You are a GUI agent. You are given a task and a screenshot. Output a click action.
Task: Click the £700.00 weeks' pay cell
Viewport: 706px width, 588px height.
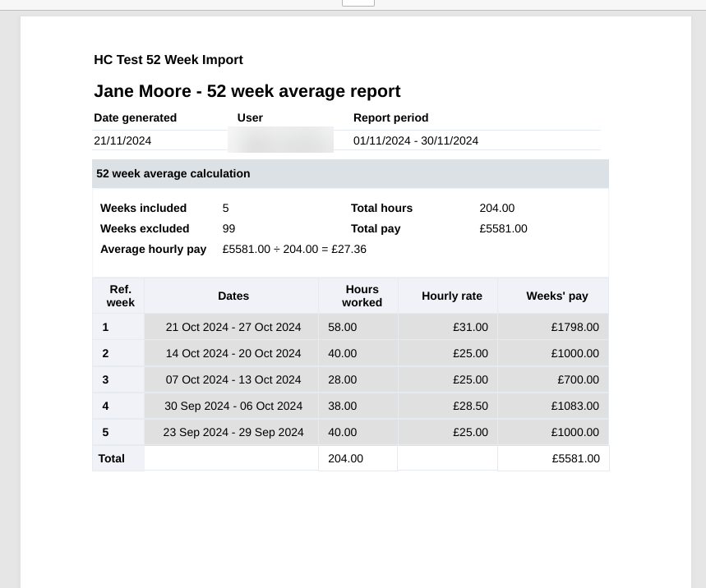tap(578, 379)
